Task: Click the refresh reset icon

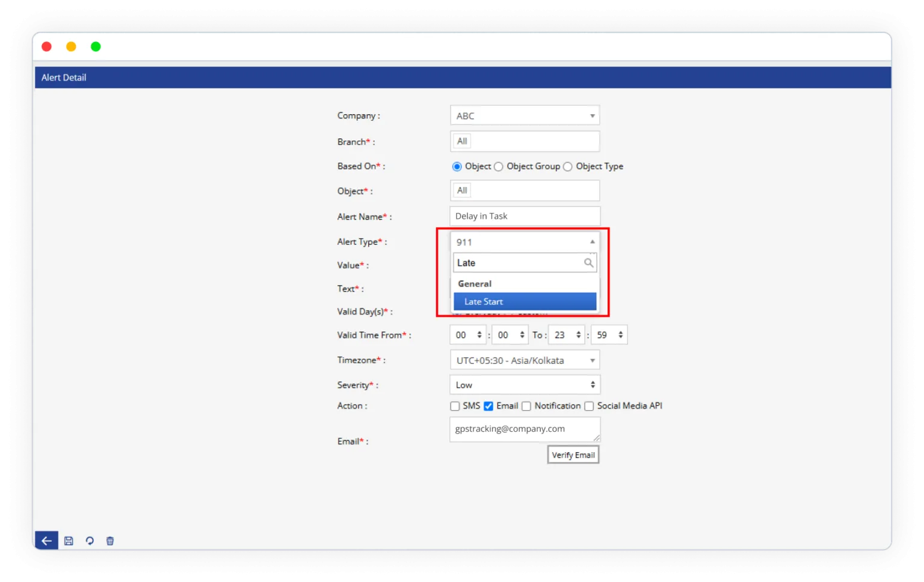Action: coord(90,541)
